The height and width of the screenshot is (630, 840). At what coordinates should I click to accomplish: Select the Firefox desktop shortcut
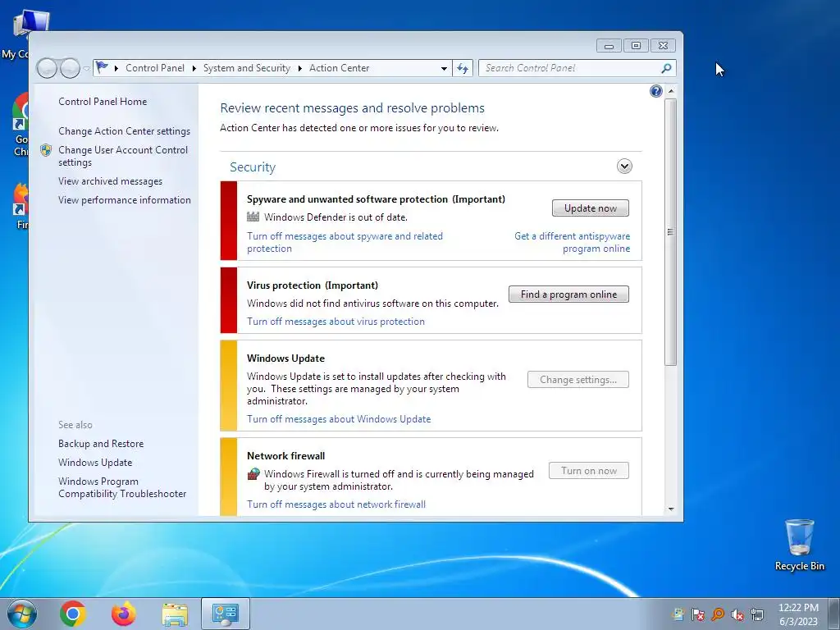coord(21,207)
